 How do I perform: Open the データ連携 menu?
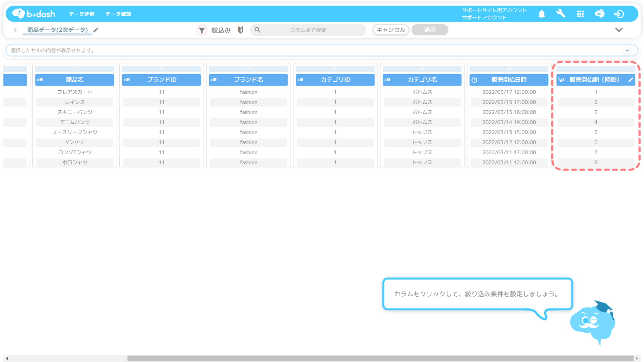(81, 14)
